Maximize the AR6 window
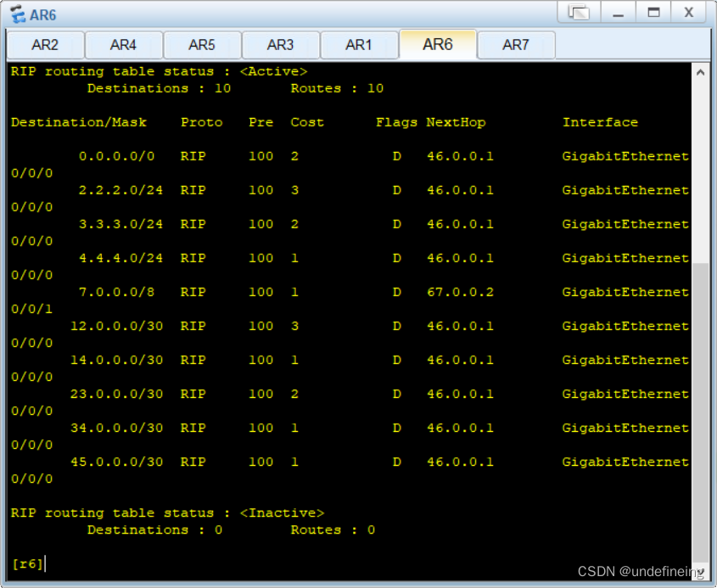 (654, 13)
